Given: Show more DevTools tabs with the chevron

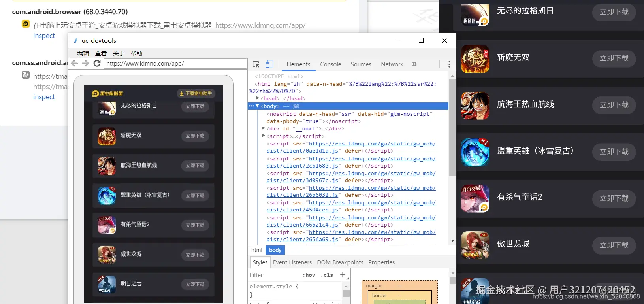Looking at the screenshot, I should tap(414, 64).
